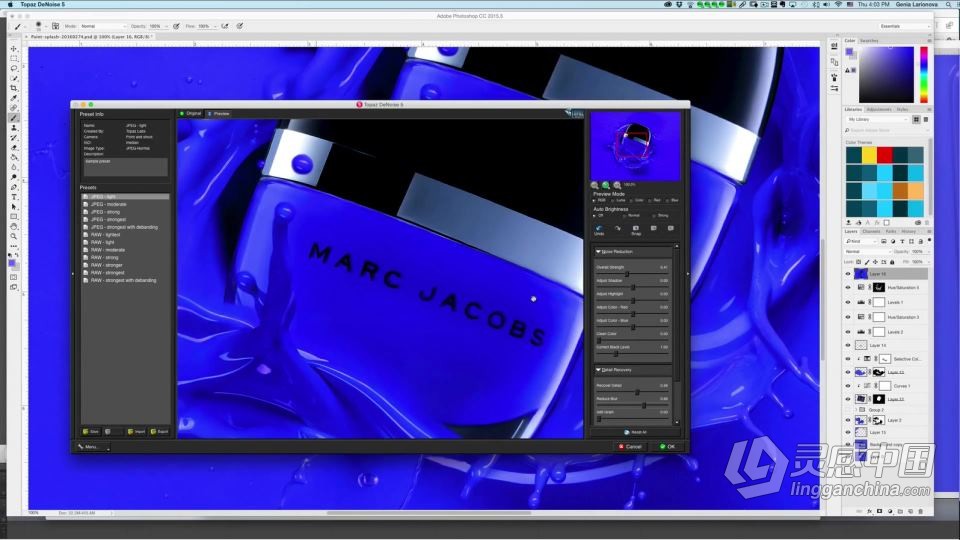Open the Essentials workspace dropdown
This screenshot has height=540, width=960.
click(x=904, y=26)
